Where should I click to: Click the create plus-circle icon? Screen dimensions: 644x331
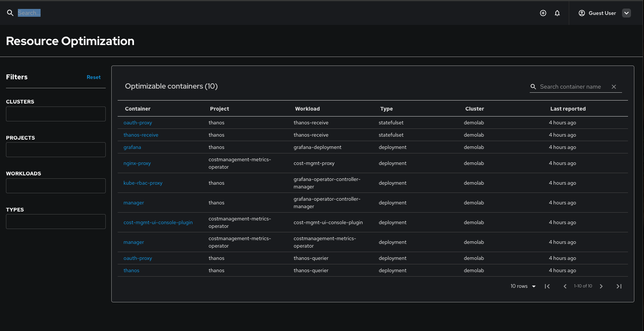[x=543, y=13]
